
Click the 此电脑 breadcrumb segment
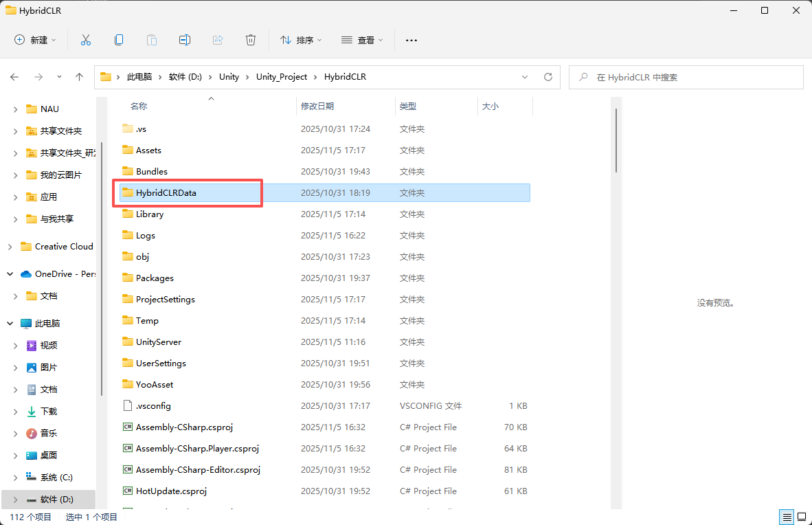[x=139, y=77]
